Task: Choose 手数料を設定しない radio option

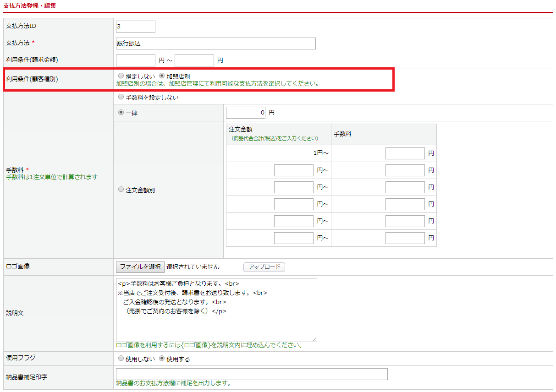Action: coord(121,97)
